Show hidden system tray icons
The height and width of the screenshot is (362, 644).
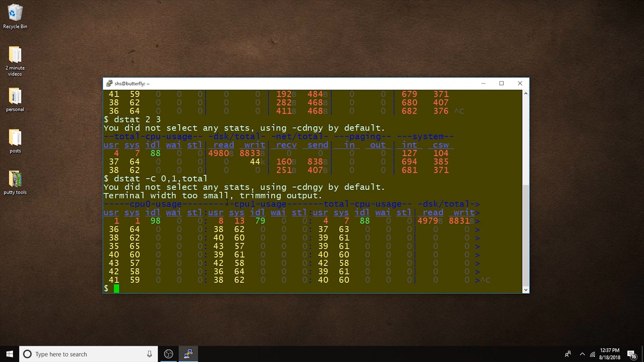pos(582,354)
